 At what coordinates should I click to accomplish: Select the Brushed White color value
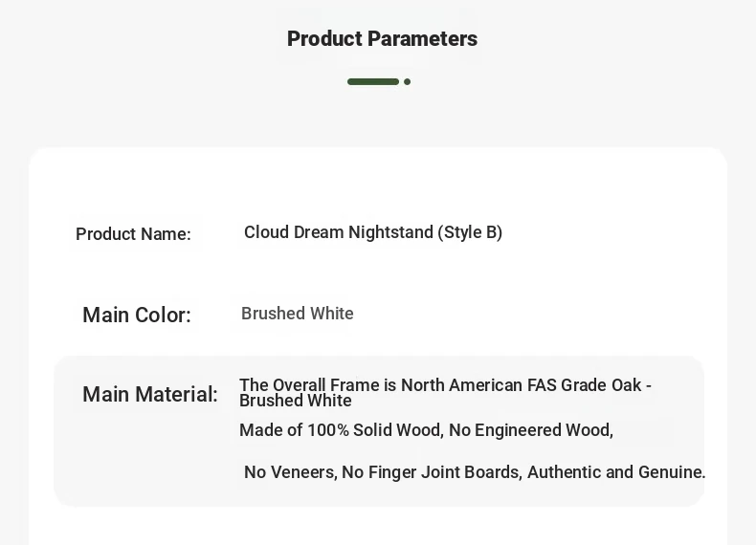click(298, 314)
